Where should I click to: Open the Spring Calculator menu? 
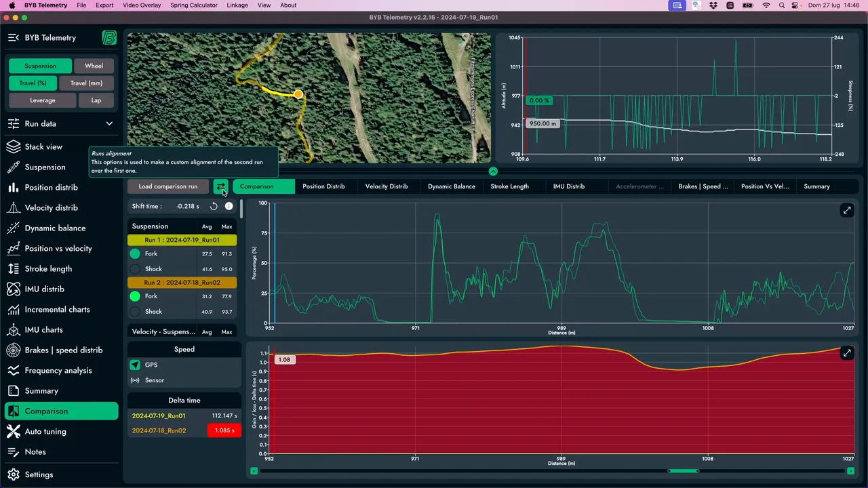click(194, 5)
